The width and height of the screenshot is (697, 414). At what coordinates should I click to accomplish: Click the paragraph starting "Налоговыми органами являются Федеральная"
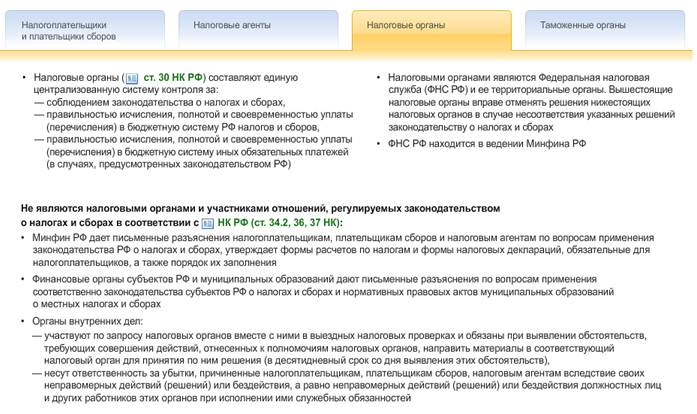click(x=531, y=102)
